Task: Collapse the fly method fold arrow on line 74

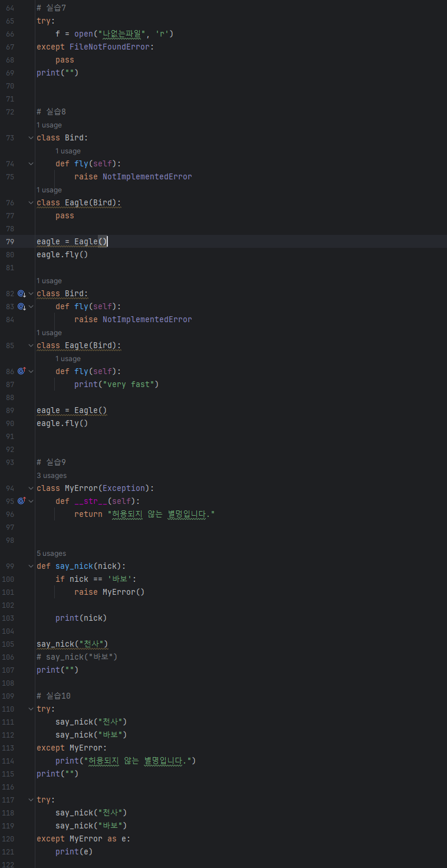Action: pyautogui.click(x=31, y=163)
